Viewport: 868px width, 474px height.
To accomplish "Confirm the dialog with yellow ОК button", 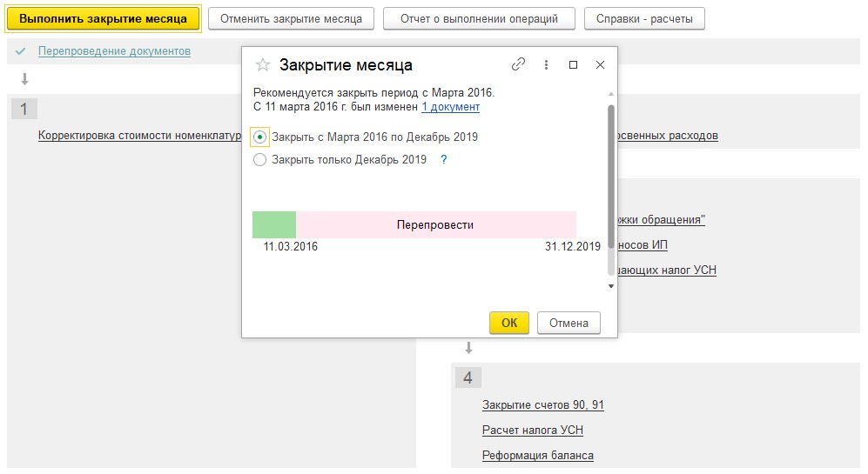I will pyautogui.click(x=509, y=323).
